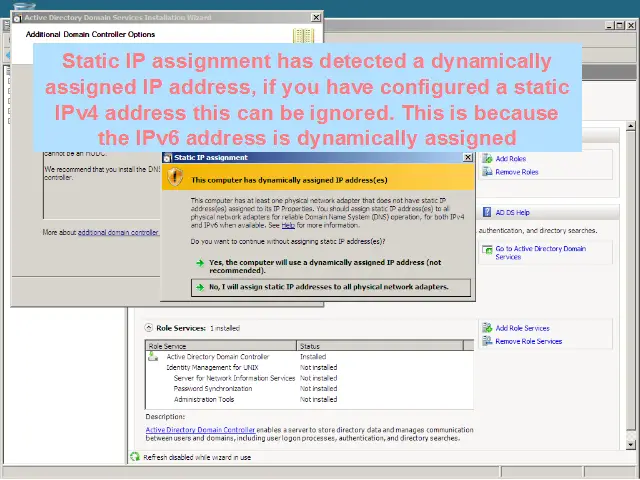Viewport: 640px width, 480px height.
Task: Click the AD DS Help question icon
Action: 487,212
